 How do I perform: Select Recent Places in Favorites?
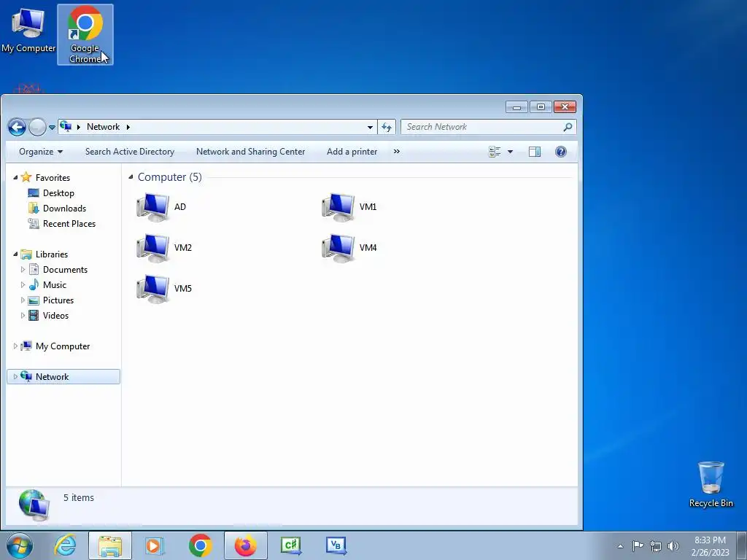point(69,224)
